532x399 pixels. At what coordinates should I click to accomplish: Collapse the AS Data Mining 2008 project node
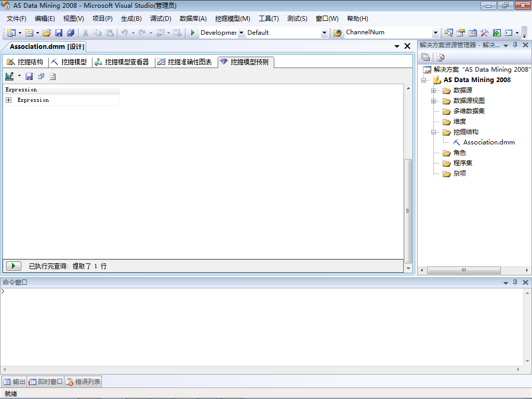point(423,80)
